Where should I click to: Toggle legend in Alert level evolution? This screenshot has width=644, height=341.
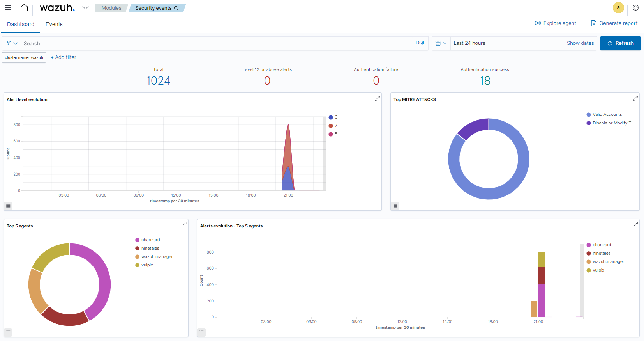pyautogui.click(x=8, y=206)
